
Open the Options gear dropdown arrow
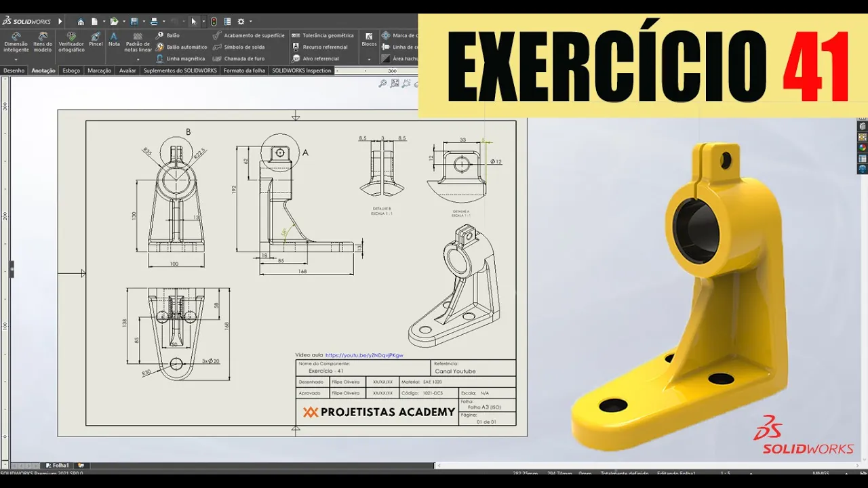[250, 22]
